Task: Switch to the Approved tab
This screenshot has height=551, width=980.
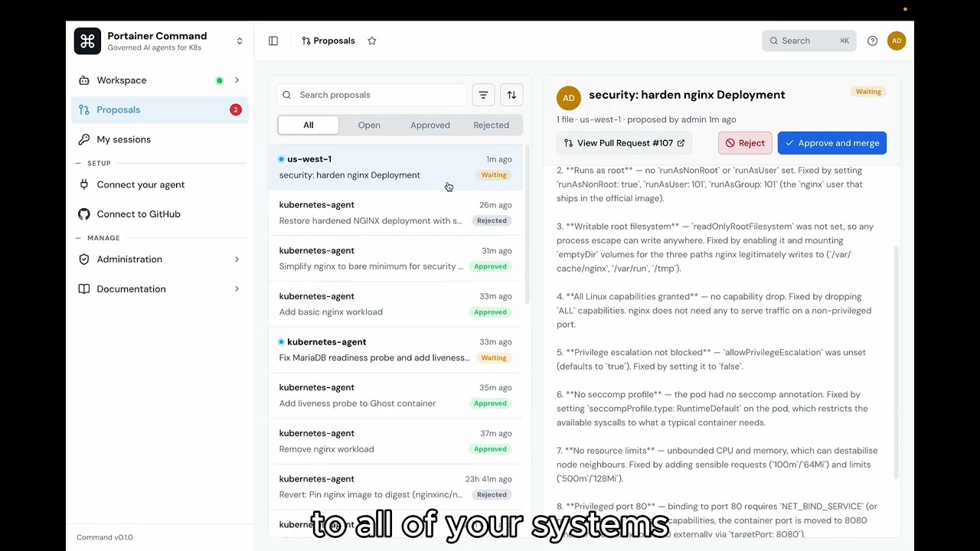Action: point(430,126)
